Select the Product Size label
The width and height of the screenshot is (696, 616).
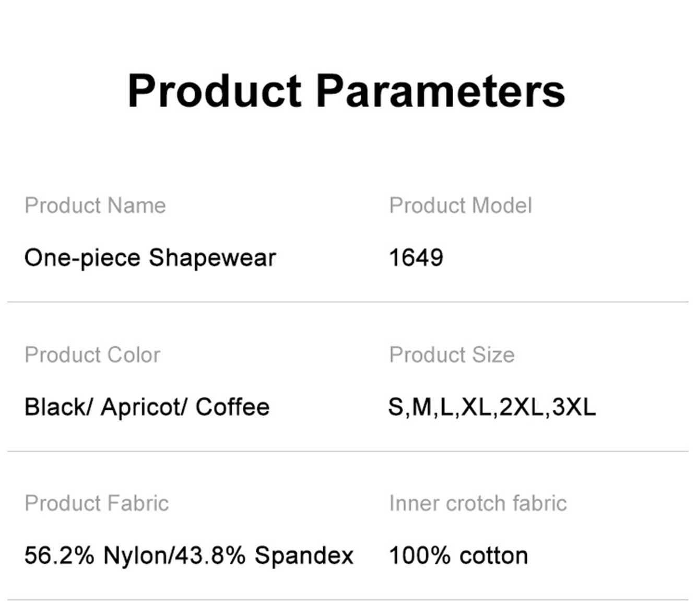(x=452, y=354)
